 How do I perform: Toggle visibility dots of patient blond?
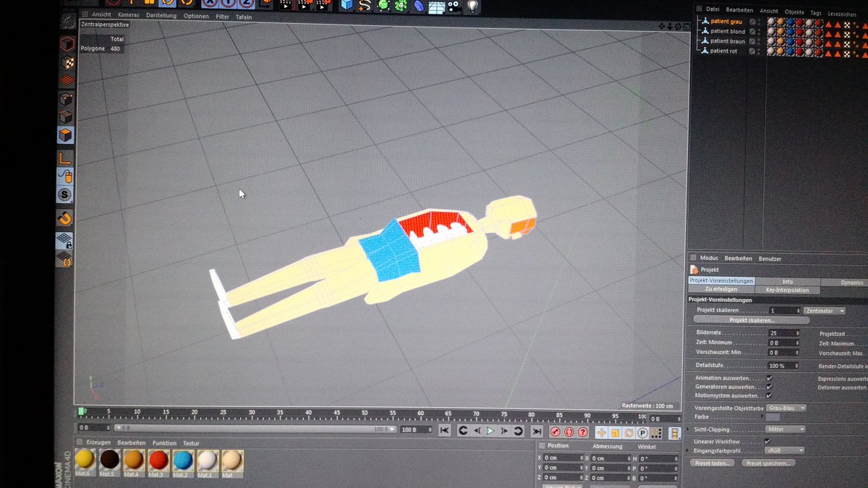(759, 32)
